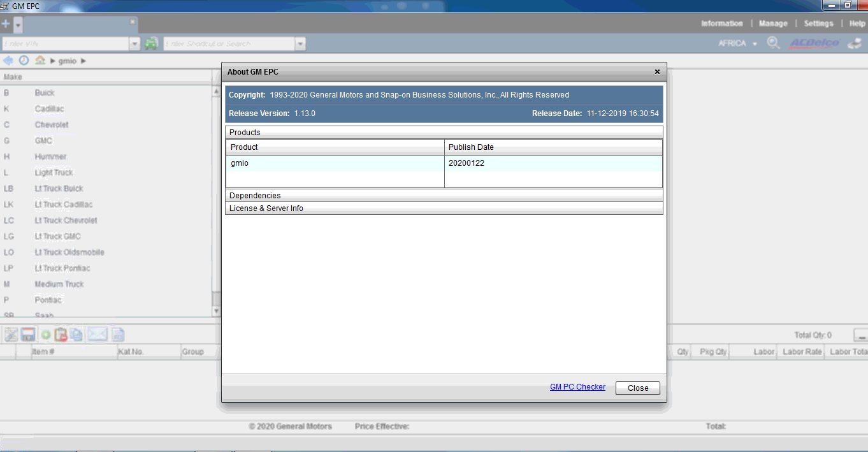Viewport: 868px width, 452px height.
Task: Select Lt Truck Pontiac in the Make list
Action: click(62, 268)
